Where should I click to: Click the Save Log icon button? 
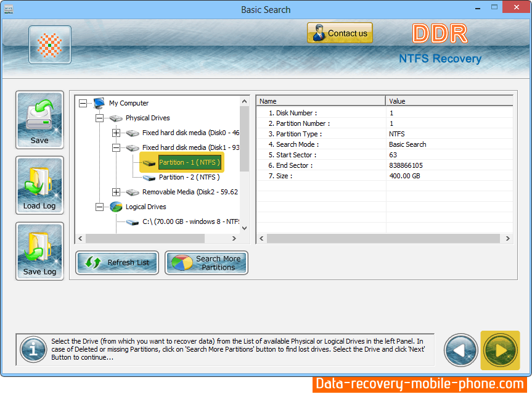click(39, 250)
